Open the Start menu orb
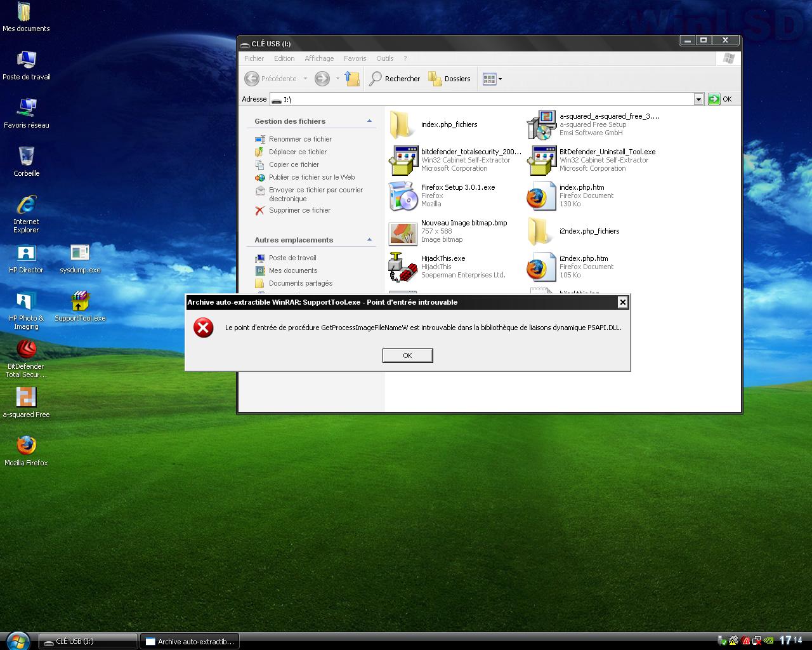This screenshot has width=812, height=650. (18, 640)
